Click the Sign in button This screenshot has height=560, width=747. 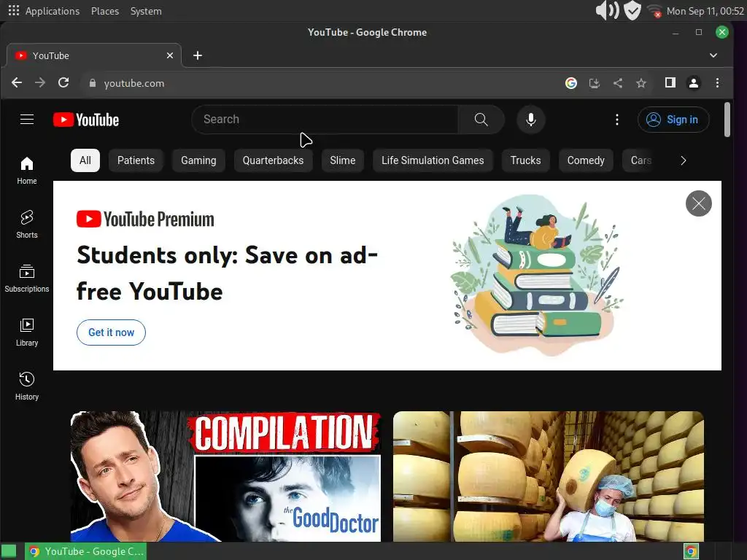(673, 120)
